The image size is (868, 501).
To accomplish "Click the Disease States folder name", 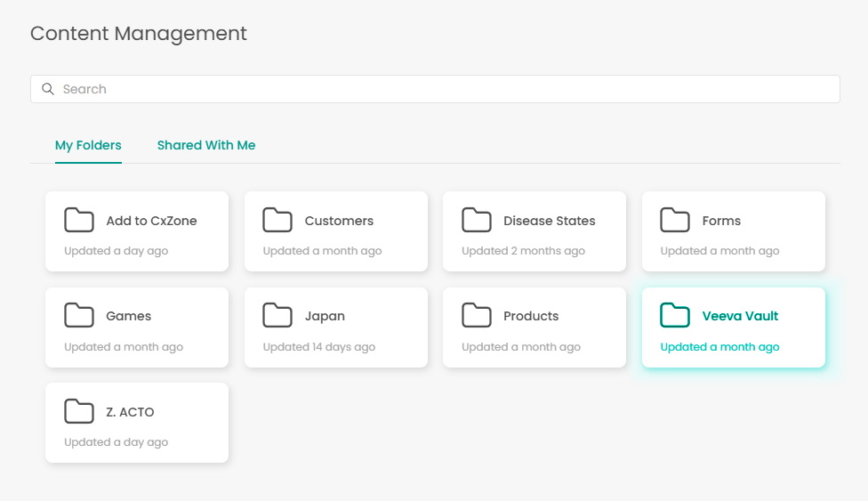I will [x=549, y=221].
